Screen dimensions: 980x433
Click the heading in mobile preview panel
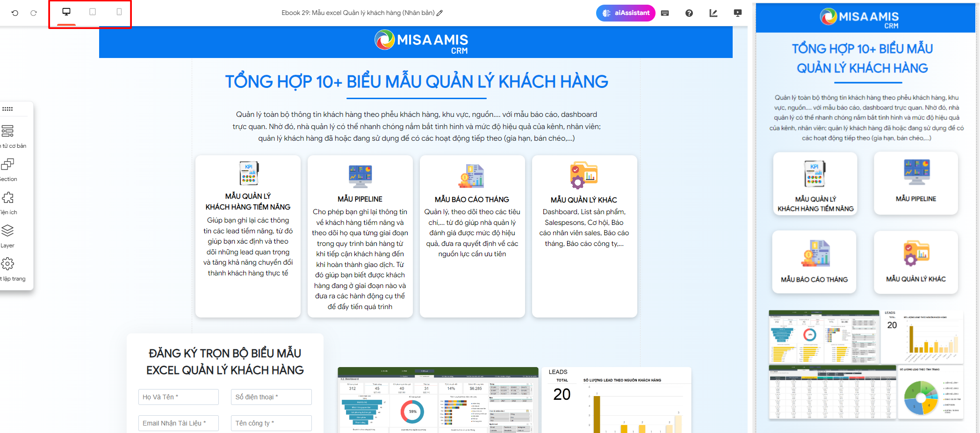click(862, 58)
